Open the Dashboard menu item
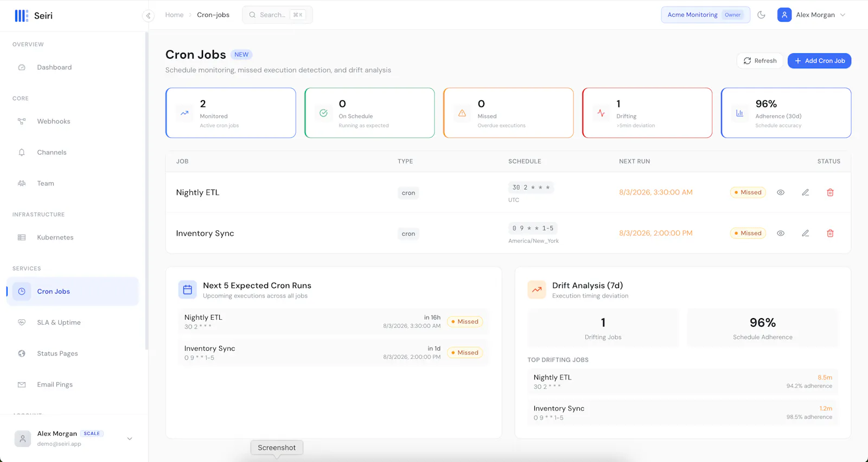Image resolution: width=868 pixels, height=462 pixels. click(73, 67)
